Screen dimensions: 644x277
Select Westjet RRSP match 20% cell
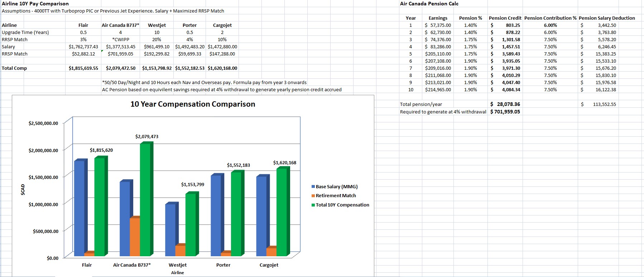157,39
